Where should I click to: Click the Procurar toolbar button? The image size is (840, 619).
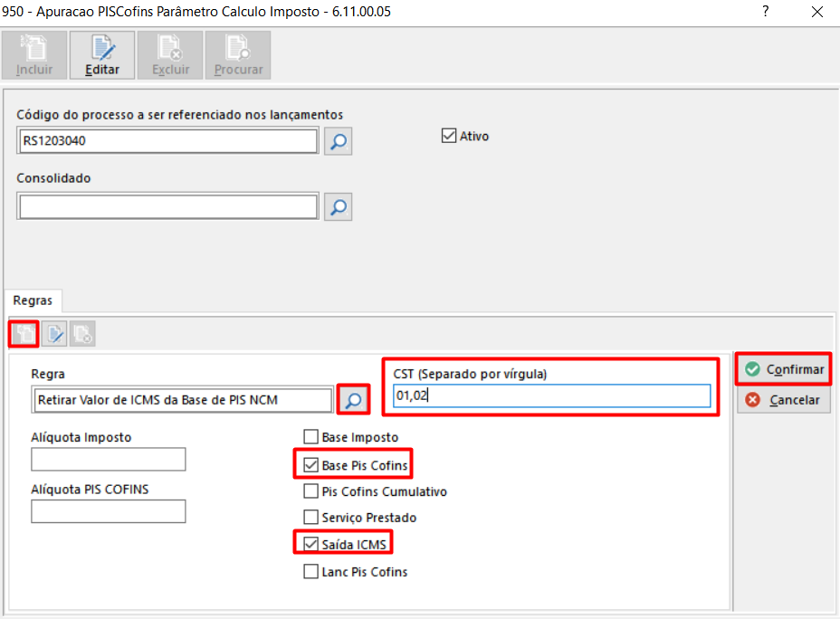click(238, 55)
